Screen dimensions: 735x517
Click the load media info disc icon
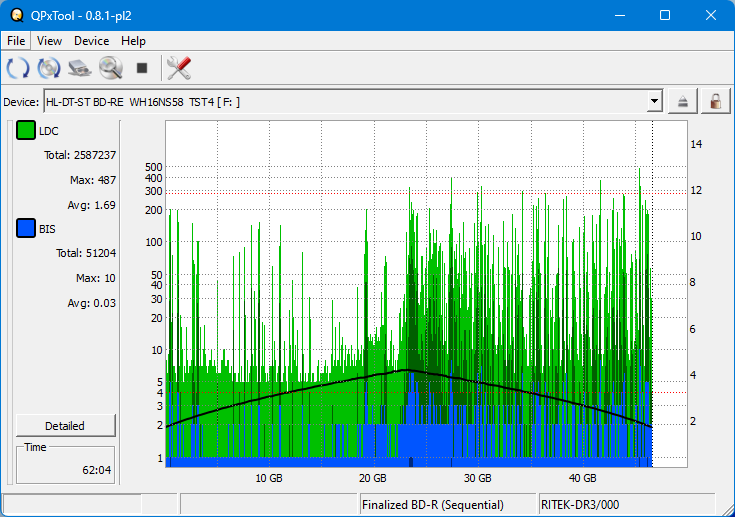pyautogui.click(x=49, y=68)
